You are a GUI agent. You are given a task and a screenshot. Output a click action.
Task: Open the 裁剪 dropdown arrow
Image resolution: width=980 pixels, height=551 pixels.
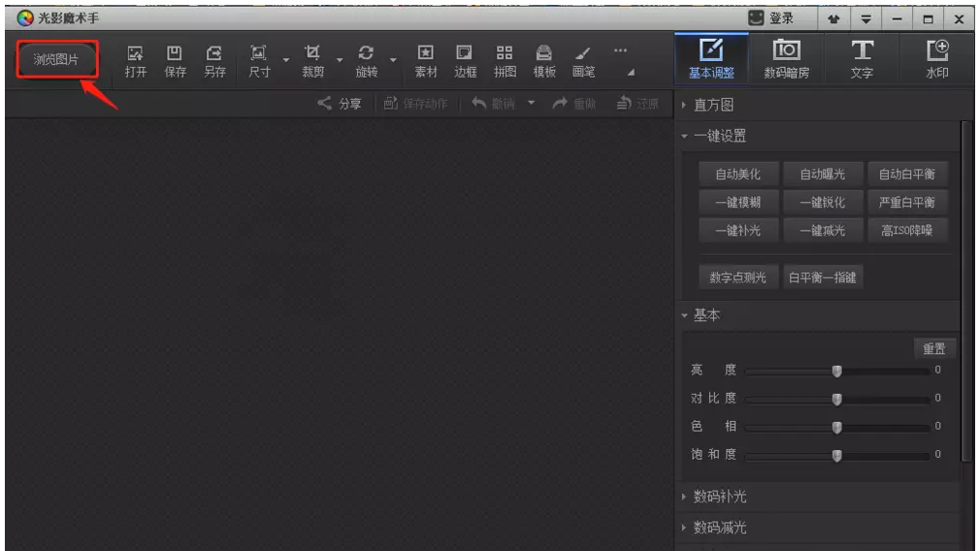[x=340, y=60]
